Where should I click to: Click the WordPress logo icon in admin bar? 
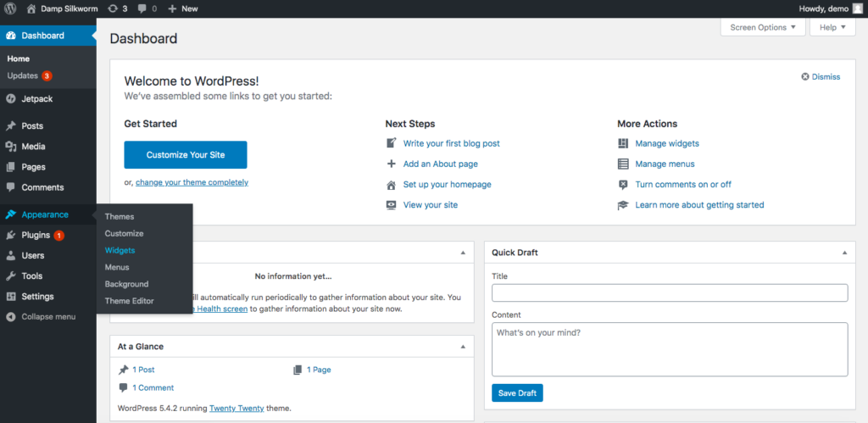coord(10,8)
